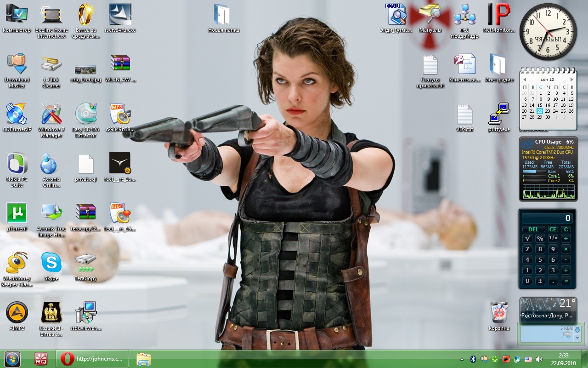Screen dimensions: 588x368
Task: Expand the network speed gadget dropdown arrow
Action: [577, 338]
